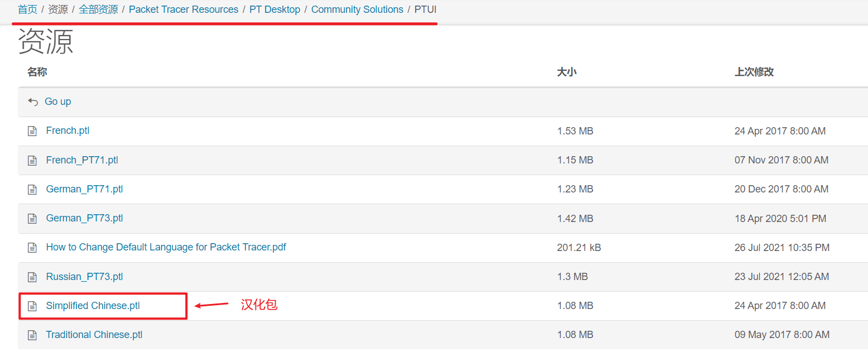This screenshot has height=357, width=868.
Task: Click the file icon beside Simplified Chinese.ptl
Action: coord(32,306)
